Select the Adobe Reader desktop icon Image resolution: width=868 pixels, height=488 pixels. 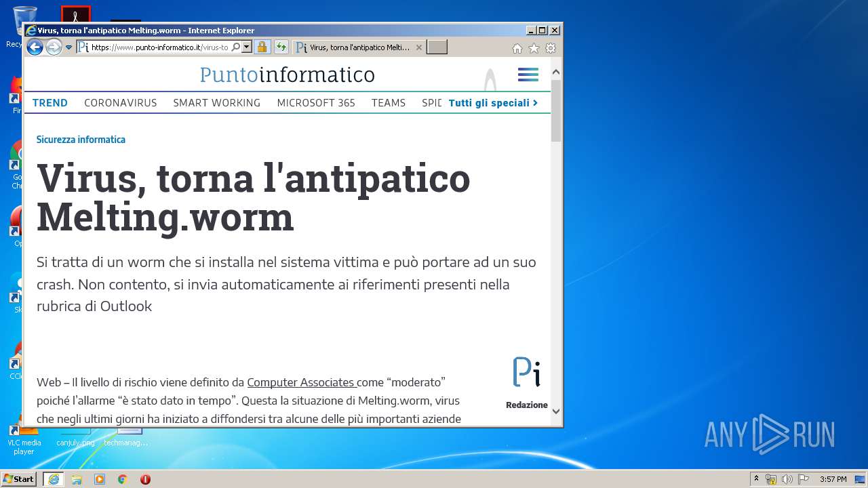[x=75, y=14]
